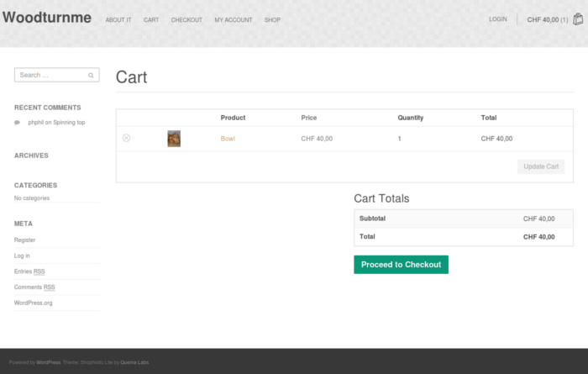
Task: Go to the Cart menu item
Action: pyautogui.click(x=151, y=20)
